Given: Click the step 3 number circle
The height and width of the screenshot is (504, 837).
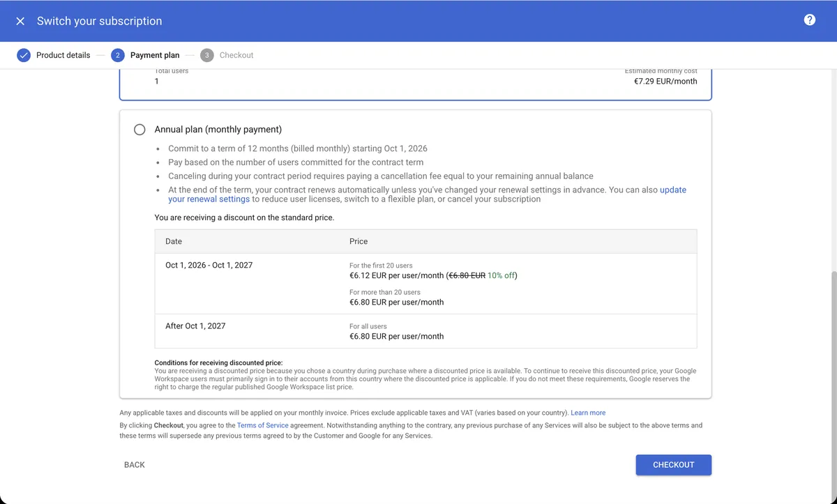Looking at the screenshot, I should click(206, 55).
